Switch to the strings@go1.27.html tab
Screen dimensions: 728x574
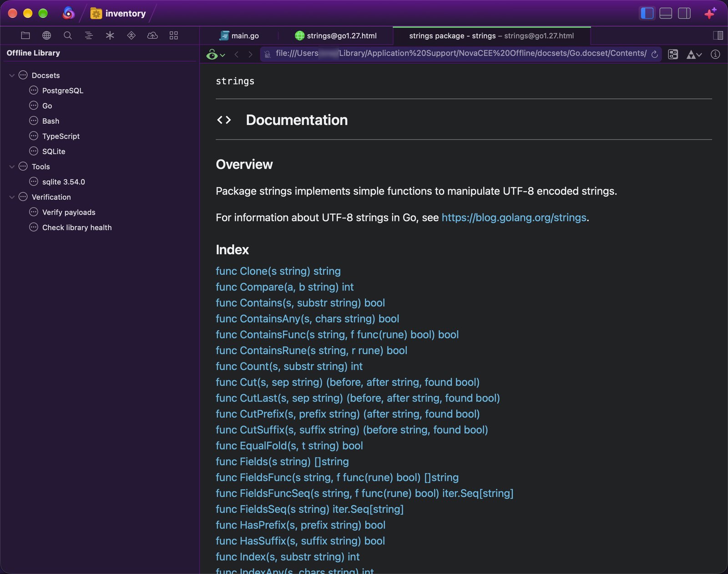(336, 35)
